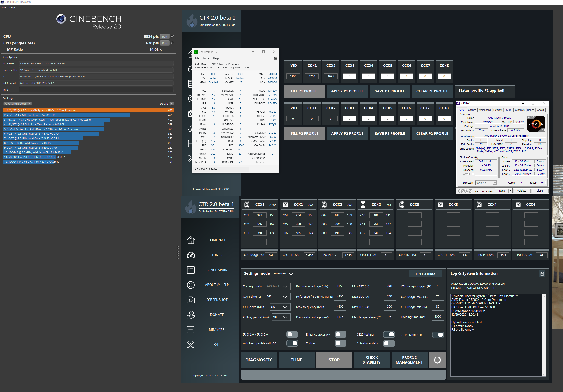Click the first CCX2 chip icon beside C07 column
This screenshot has height=392, width=563.
324,204
